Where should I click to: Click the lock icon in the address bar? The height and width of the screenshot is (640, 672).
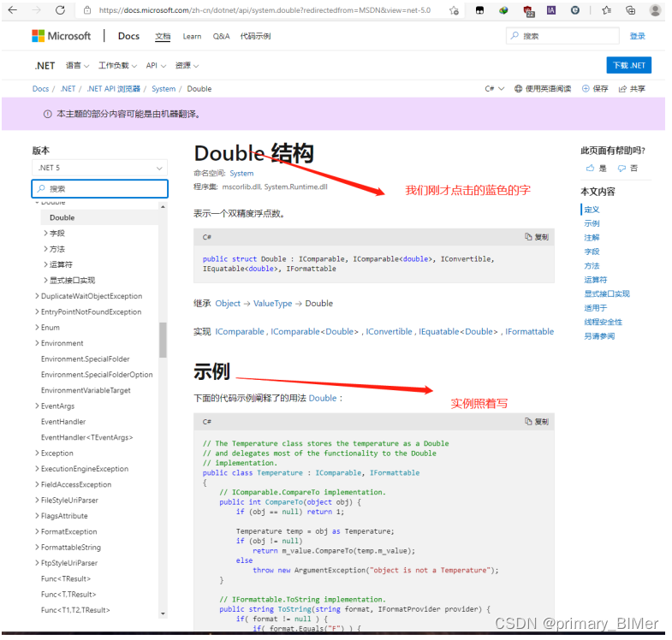click(x=87, y=10)
